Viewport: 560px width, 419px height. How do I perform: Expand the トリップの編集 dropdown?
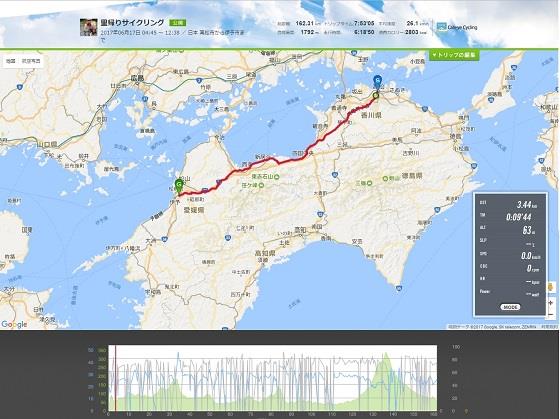454,55
